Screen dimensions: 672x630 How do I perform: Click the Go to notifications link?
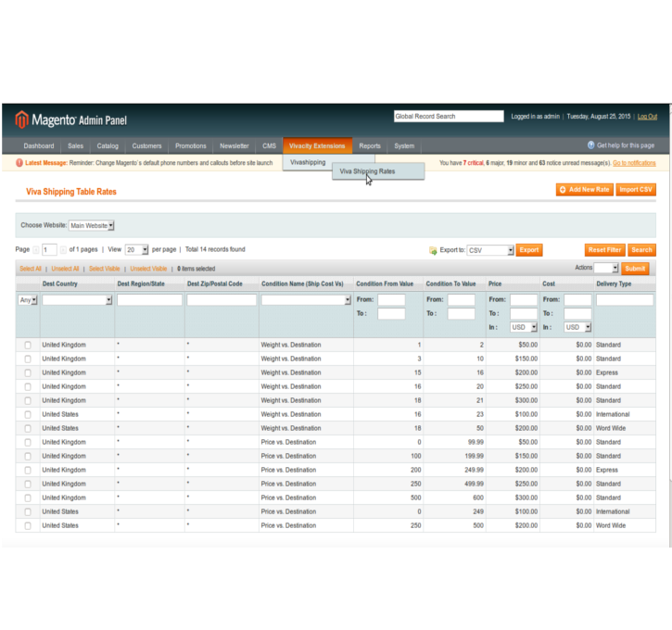pyautogui.click(x=634, y=163)
